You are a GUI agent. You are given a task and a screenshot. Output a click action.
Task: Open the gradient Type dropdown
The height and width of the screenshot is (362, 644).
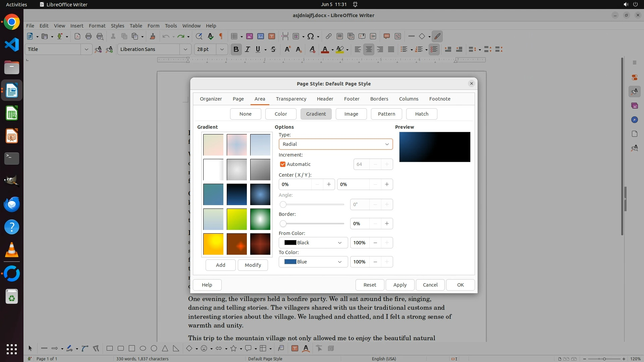pyautogui.click(x=335, y=144)
